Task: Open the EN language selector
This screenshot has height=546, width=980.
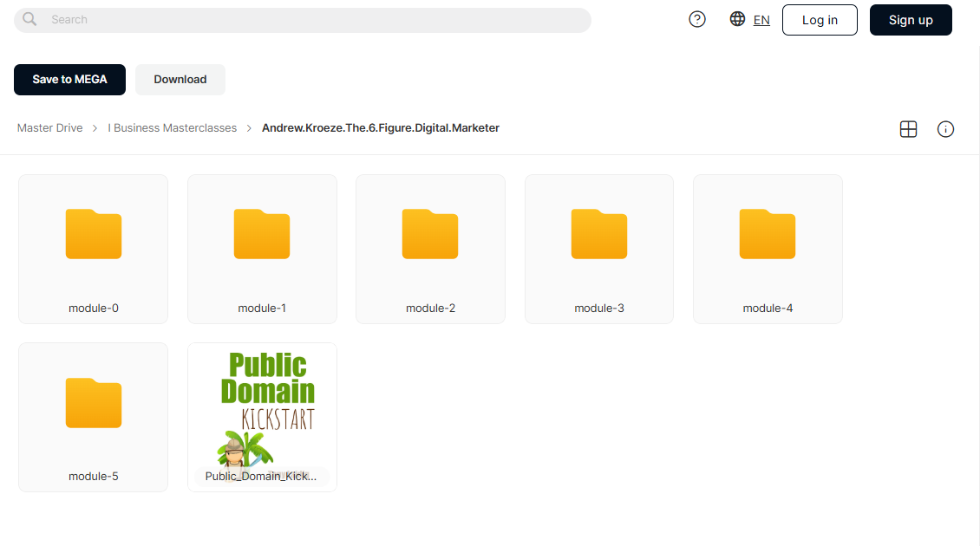Action: pos(761,20)
